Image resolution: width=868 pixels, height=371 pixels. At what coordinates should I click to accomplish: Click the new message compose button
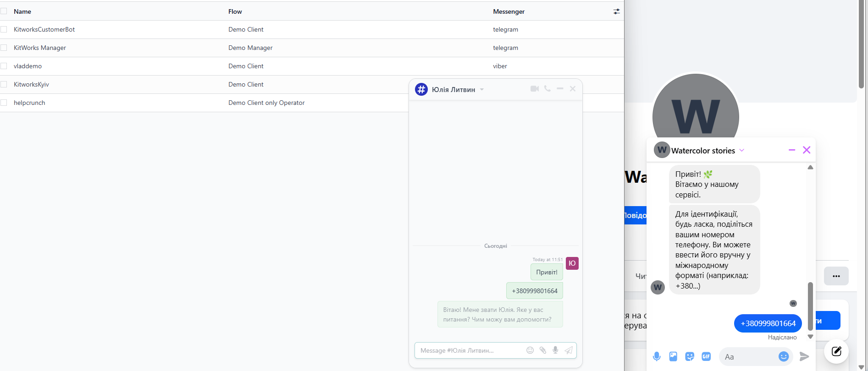836,351
